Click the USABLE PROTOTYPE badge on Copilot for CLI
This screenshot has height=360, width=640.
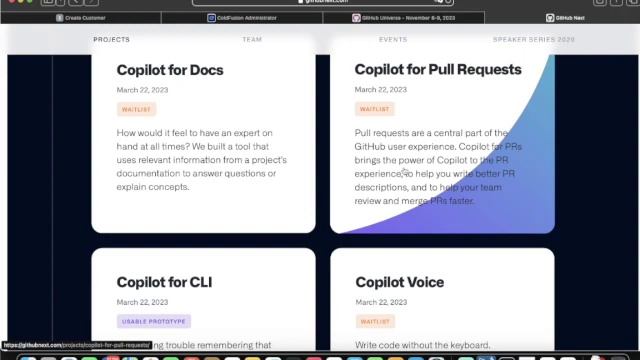click(x=154, y=322)
